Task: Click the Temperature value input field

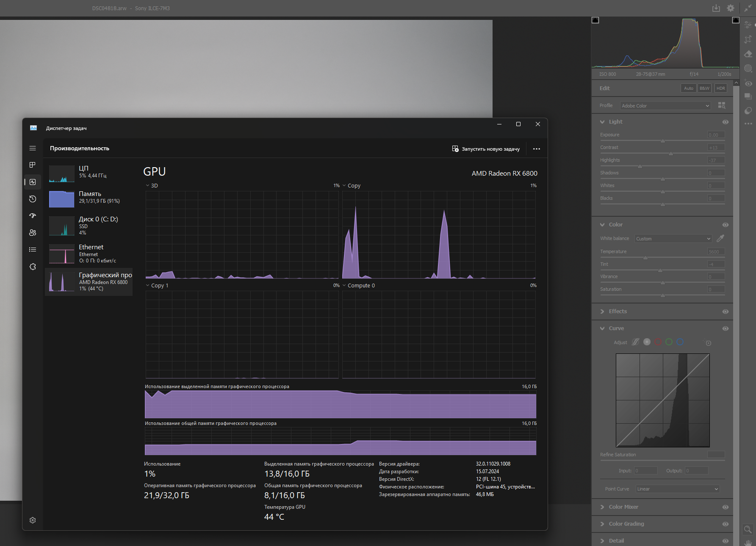Action: point(716,251)
